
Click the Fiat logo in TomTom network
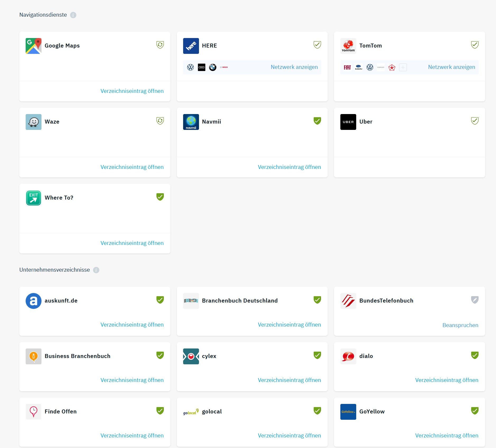[x=347, y=67]
